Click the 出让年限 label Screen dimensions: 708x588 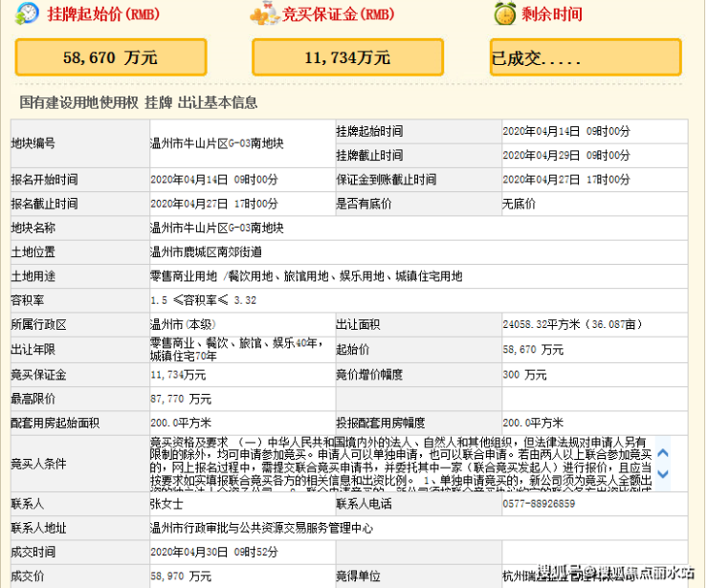(x=33, y=349)
